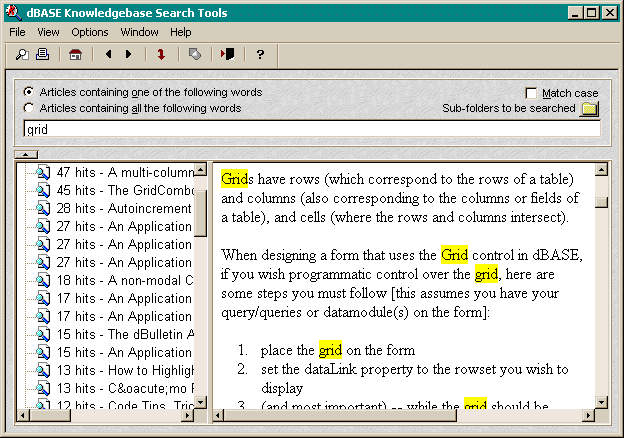
Task: Click the search magnifier toolbar icon
Action: tap(22, 54)
